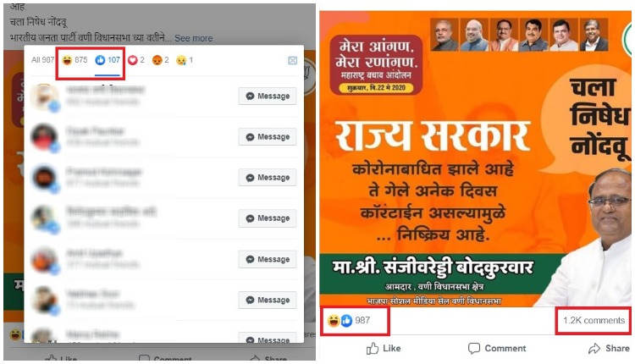The image size is (635, 364).
Task: Switch to the Like reactions tab showing 107
Action: 108,60
